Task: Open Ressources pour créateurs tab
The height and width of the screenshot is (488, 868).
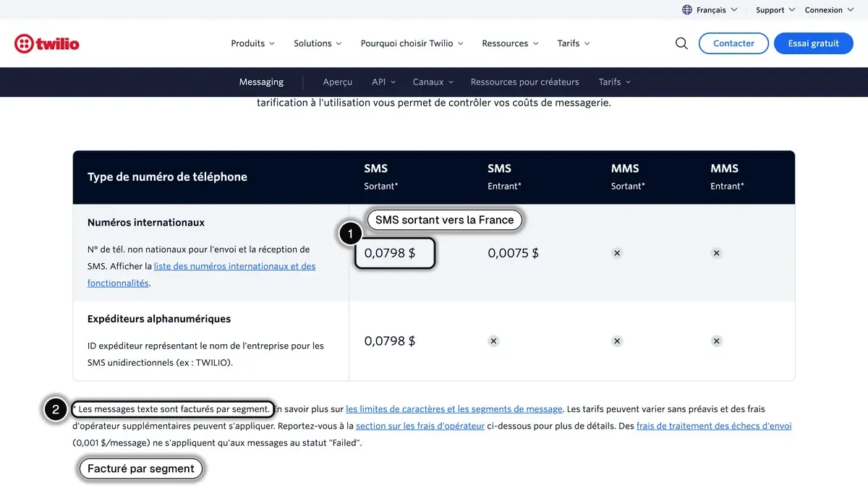Action: click(525, 82)
